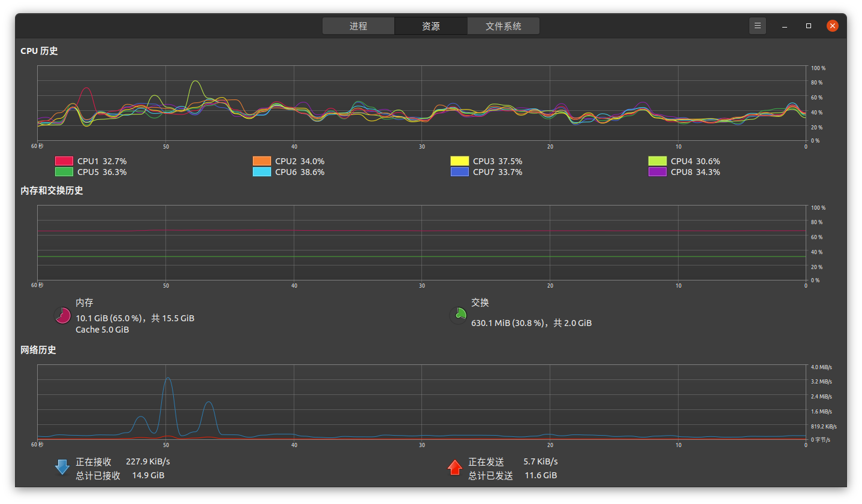Click the 227.9 KiB/s receiving rate

(x=148, y=461)
